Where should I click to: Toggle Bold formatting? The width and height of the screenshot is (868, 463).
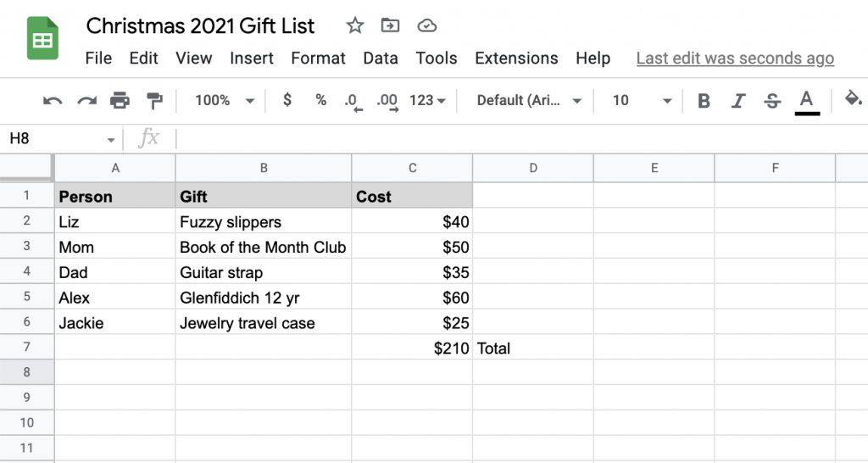pos(704,101)
